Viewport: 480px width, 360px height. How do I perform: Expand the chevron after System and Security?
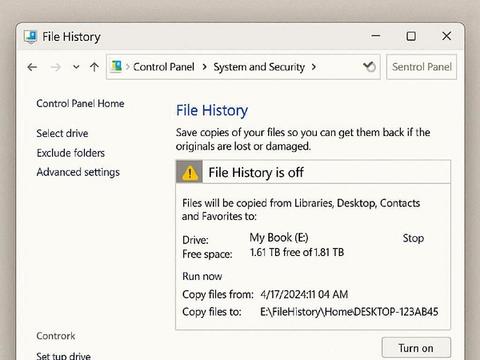[314, 67]
